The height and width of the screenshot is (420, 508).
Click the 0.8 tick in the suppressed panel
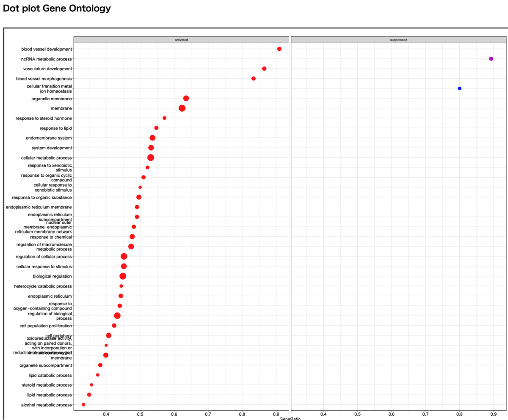tap(460, 415)
